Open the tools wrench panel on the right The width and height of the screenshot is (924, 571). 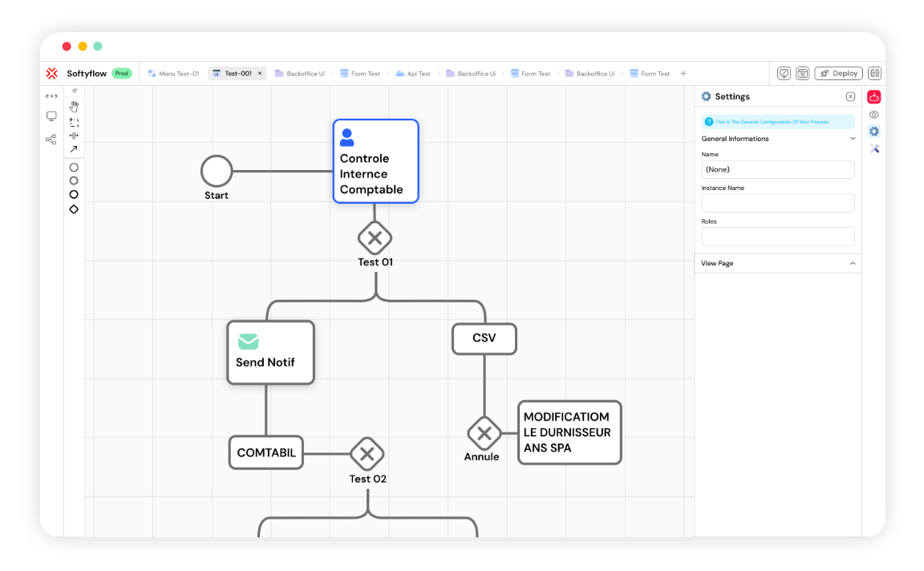(x=873, y=148)
